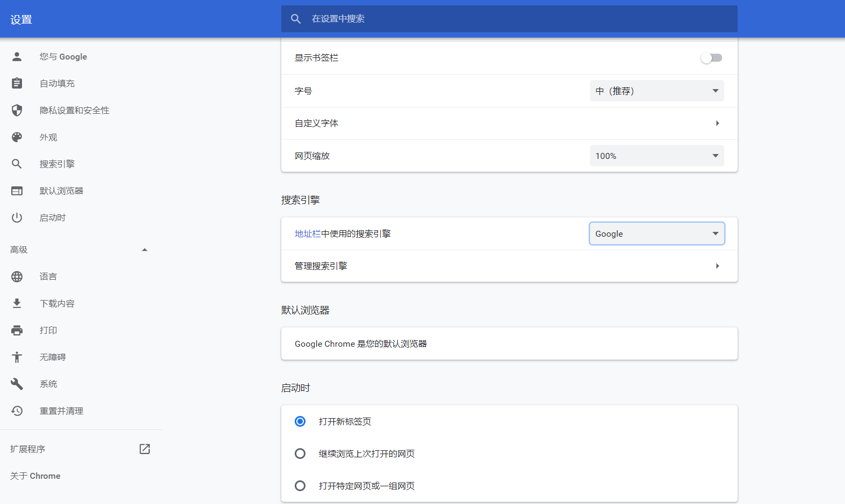The width and height of the screenshot is (845, 504).
Task: Click the browser window icon for 默认浏览器
Action: [17, 191]
